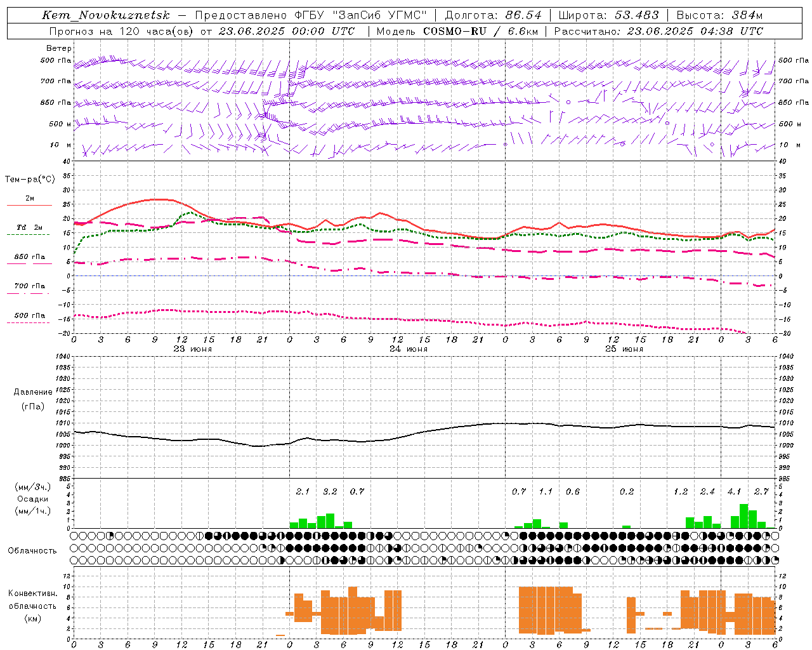Image resolution: width=812 pixels, height=650 pixels.
Task: Click the 3.2 precipitation total
Action: [x=330, y=491]
